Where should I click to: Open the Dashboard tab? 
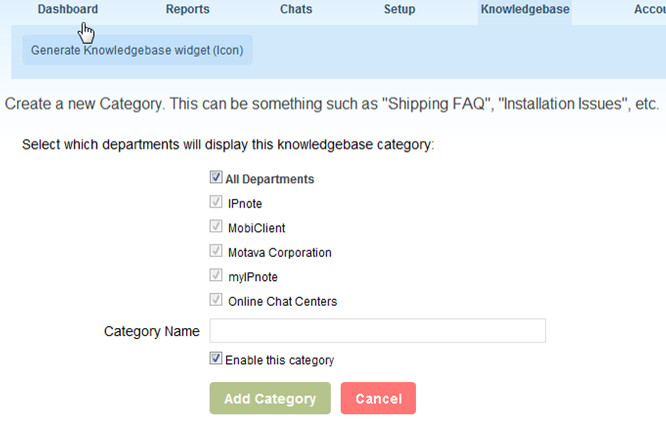point(68,10)
